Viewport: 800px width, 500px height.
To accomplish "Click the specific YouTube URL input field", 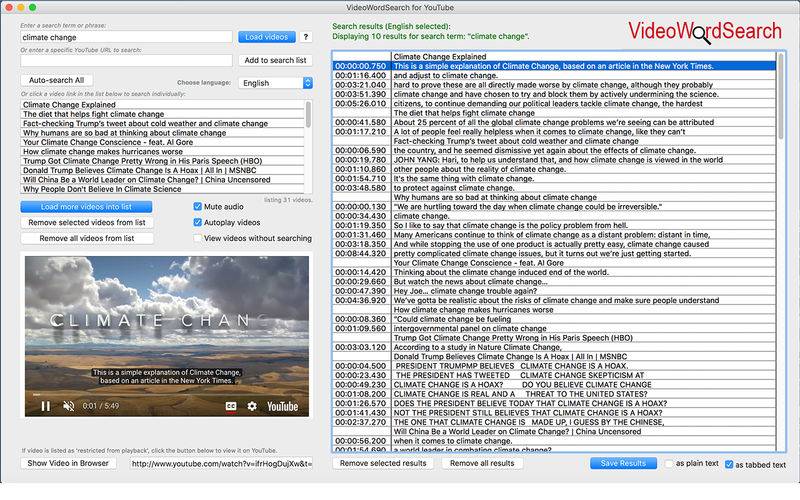I will (x=127, y=61).
